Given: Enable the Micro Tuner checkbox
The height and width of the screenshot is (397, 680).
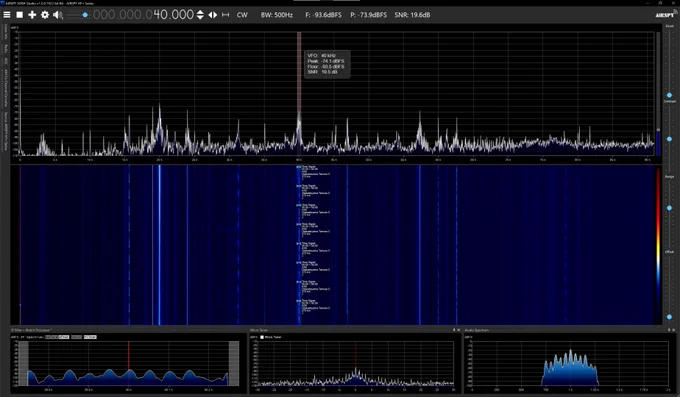Looking at the screenshot, I should pyautogui.click(x=262, y=337).
